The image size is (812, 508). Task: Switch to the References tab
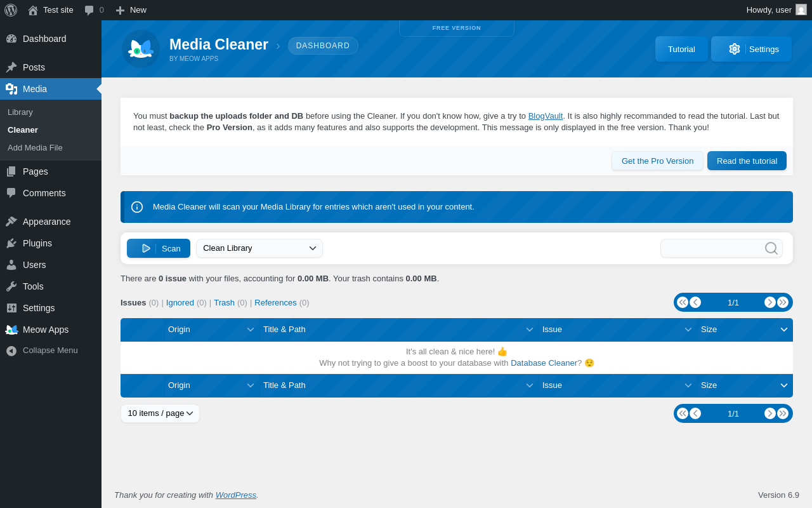pyautogui.click(x=275, y=303)
